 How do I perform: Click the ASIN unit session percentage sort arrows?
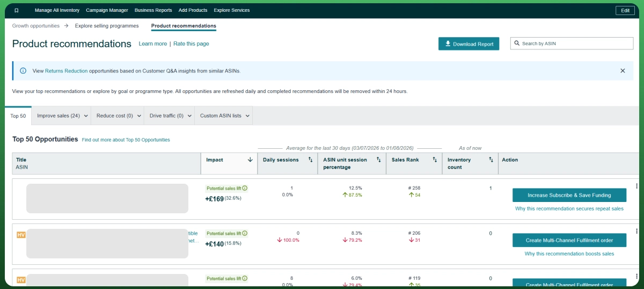(x=378, y=160)
